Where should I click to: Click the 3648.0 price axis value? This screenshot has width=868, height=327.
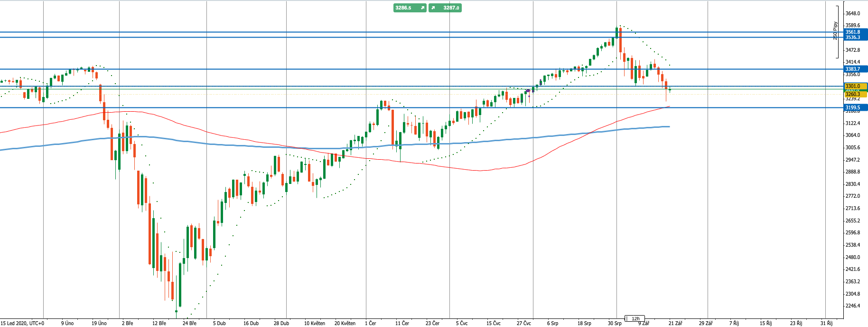point(853,13)
